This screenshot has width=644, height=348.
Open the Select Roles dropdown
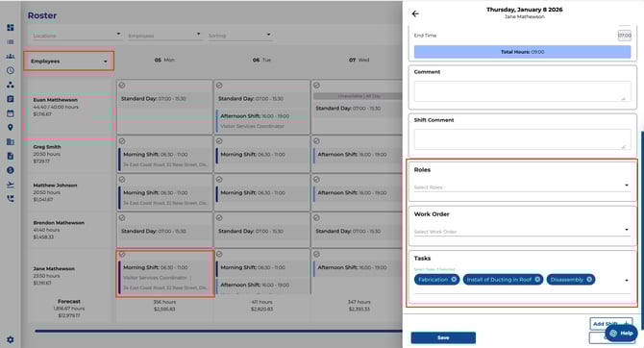click(522, 186)
